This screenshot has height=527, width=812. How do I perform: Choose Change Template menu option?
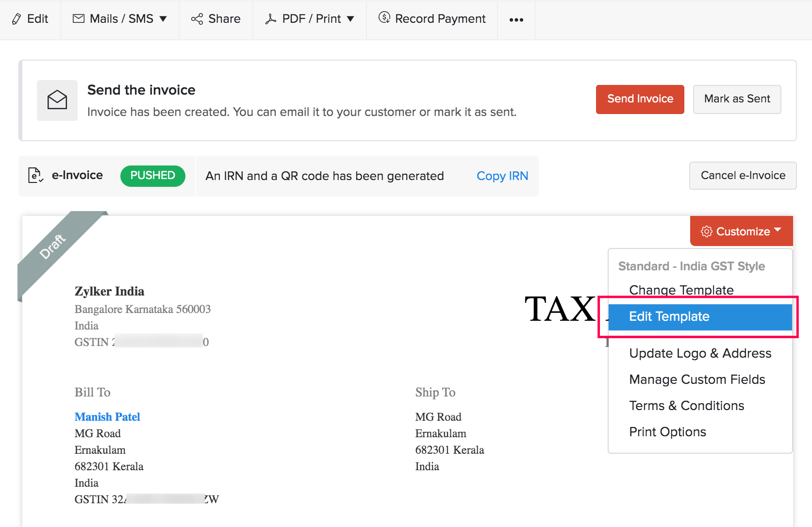tap(681, 290)
